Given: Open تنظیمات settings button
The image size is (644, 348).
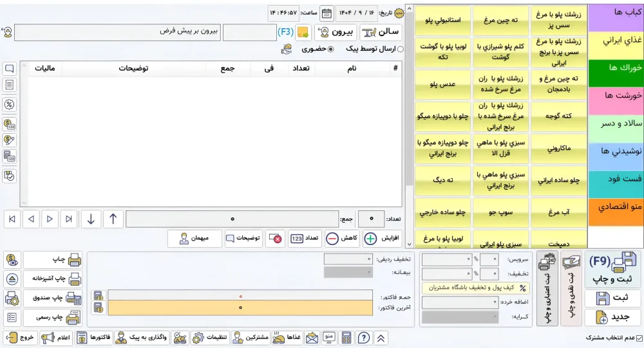Looking at the screenshot, I should click(x=210, y=338).
